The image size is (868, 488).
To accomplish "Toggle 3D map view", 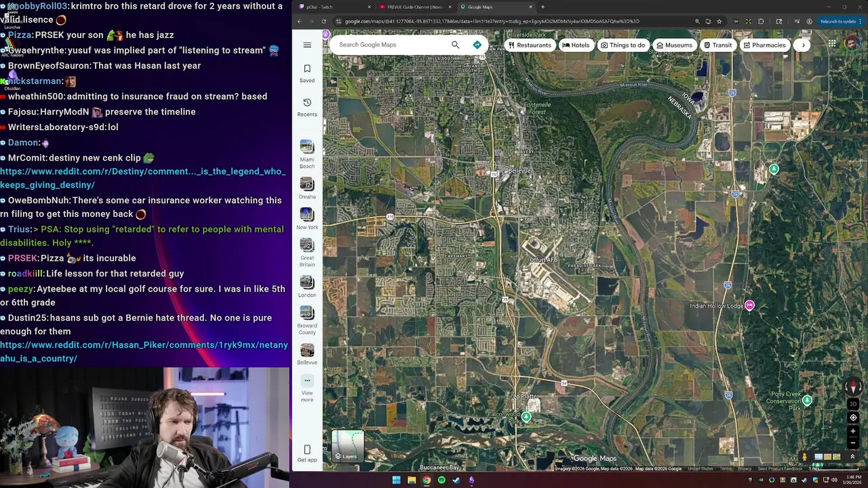I will [854, 404].
